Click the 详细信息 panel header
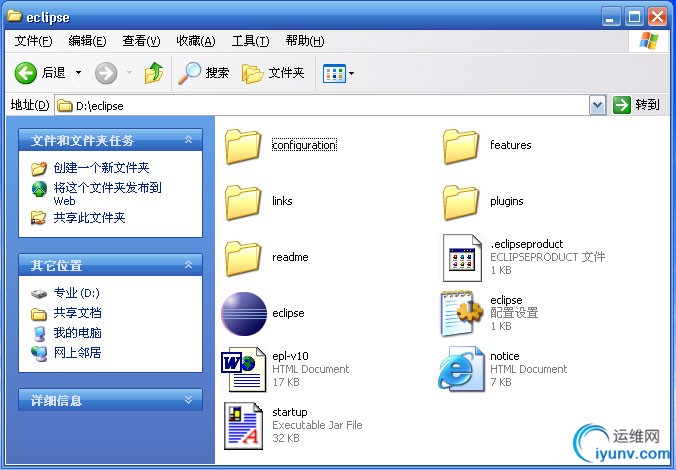 pos(110,400)
